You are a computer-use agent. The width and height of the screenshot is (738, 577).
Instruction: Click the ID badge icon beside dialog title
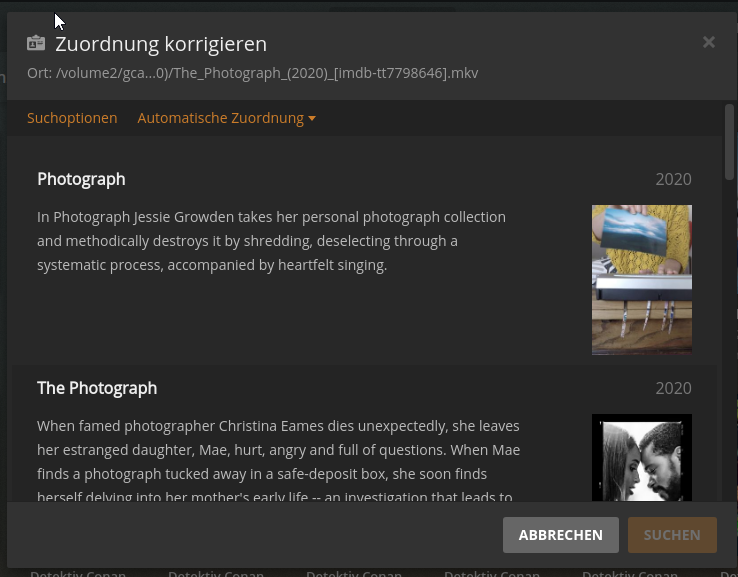tap(36, 43)
